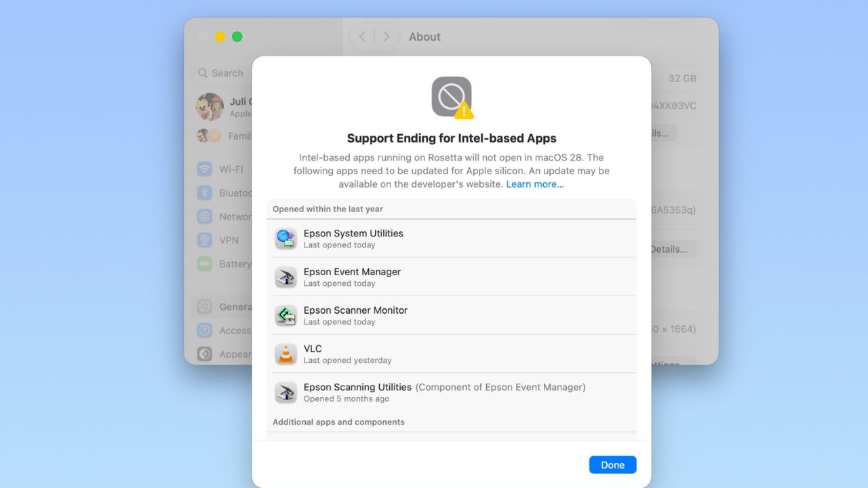Click the Search field in Settings sidebar

coord(222,73)
